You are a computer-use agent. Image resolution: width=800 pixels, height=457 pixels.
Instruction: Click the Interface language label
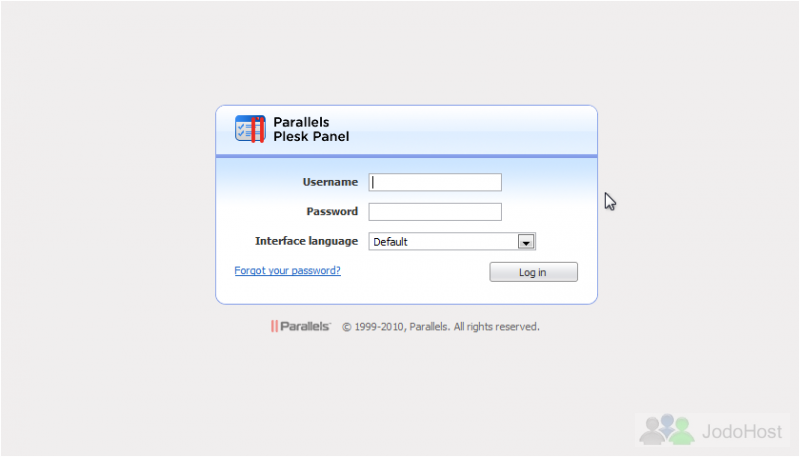pyautogui.click(x=307, y=241)
